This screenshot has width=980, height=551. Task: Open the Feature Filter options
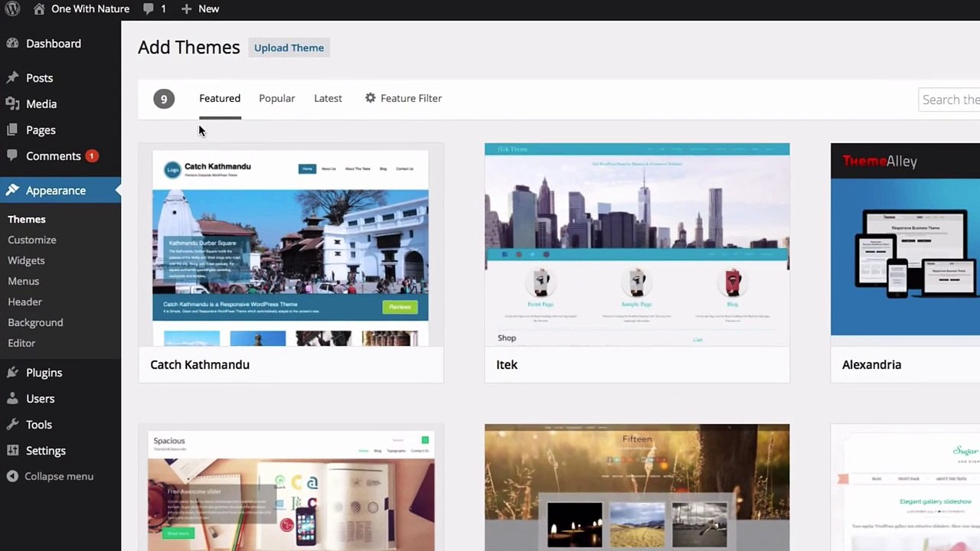[x=403, y=98]
